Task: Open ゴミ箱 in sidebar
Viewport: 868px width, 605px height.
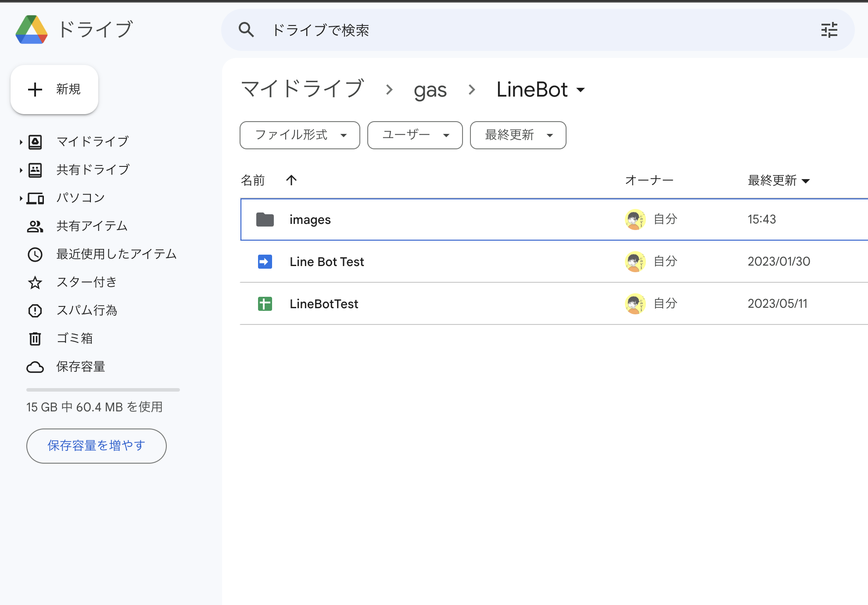Action: tap(75, 339)
